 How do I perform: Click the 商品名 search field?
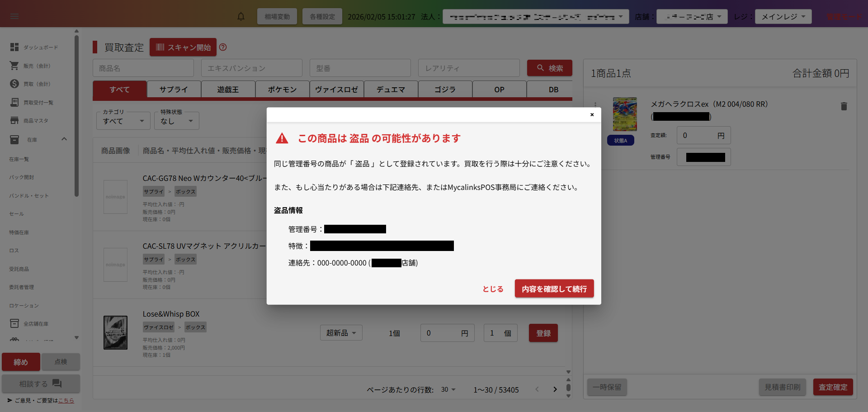tap(143, 68)
